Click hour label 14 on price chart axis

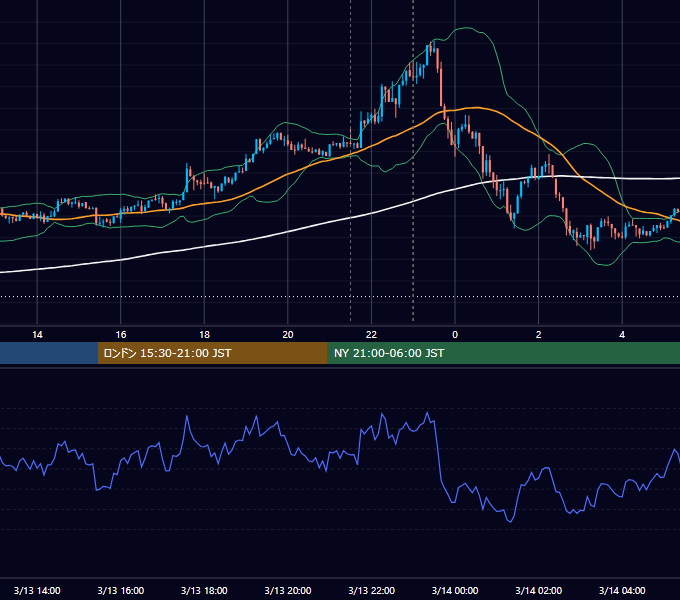[37, 335]
